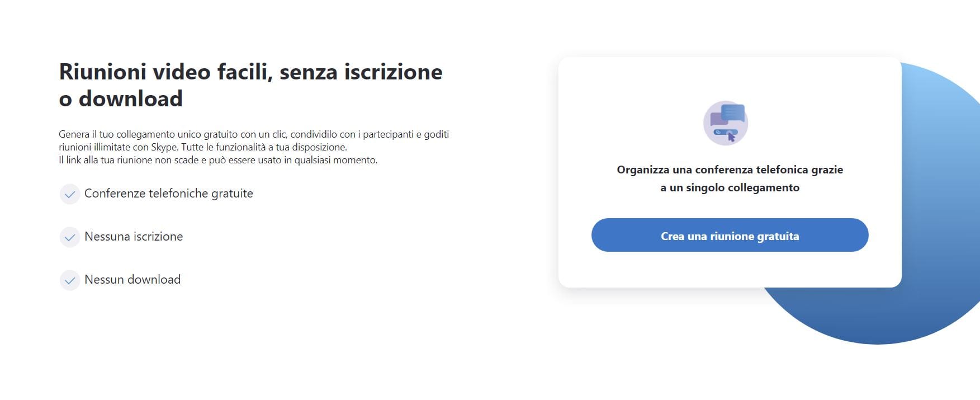Click the mouse cursor icon in the illustration

[x=731, y=137]
